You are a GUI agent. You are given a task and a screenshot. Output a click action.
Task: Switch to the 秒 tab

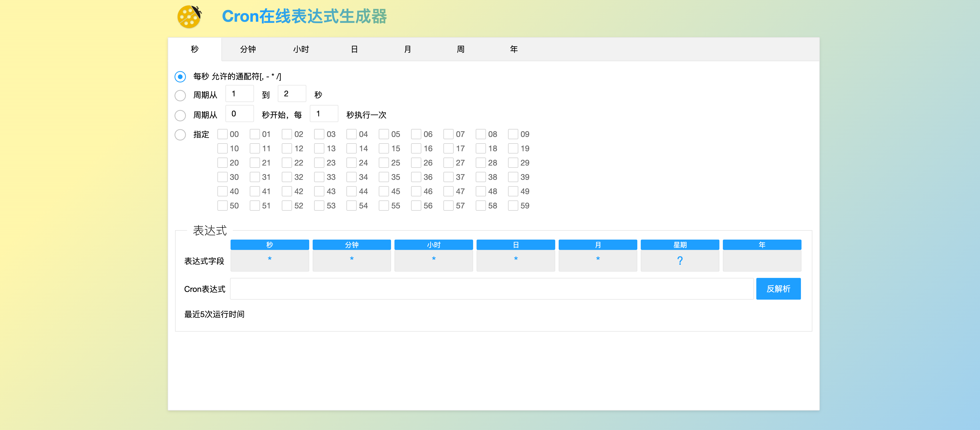coord(195,49)
